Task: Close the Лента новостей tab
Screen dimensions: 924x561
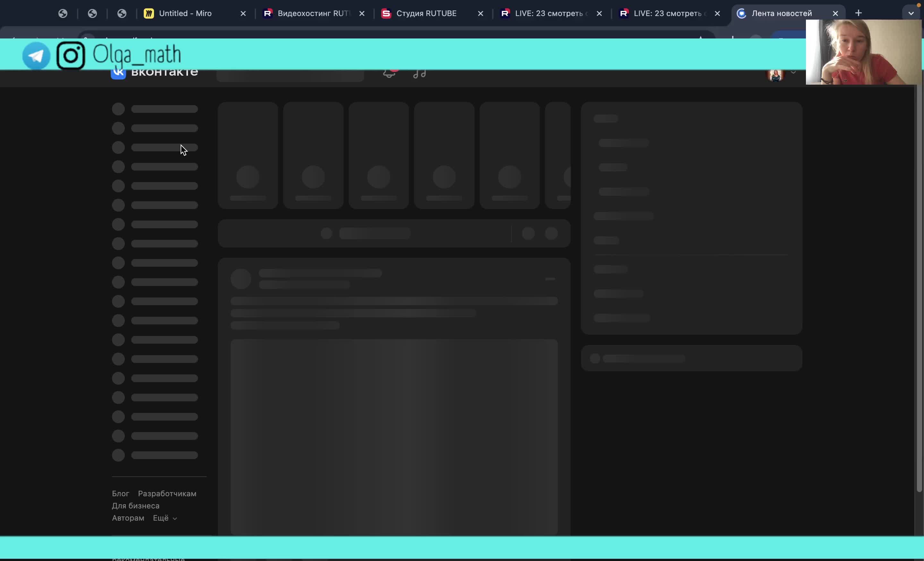Action: coord(835,13)
